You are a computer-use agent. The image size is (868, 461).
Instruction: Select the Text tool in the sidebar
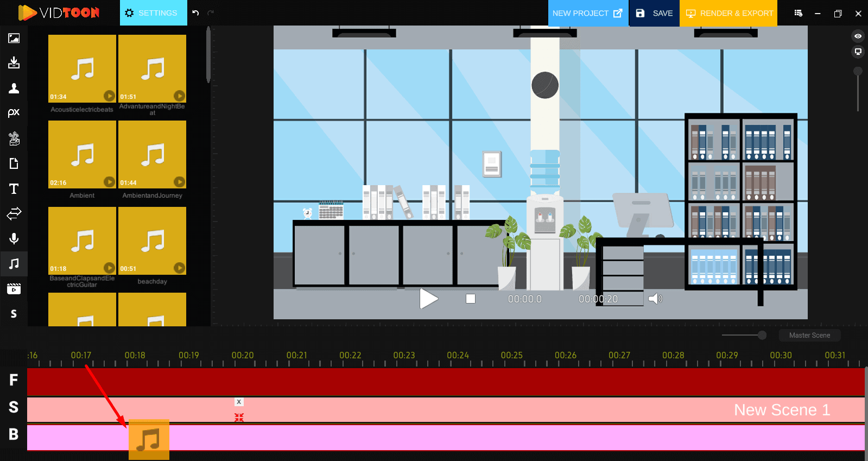click(x=14, y=188)
